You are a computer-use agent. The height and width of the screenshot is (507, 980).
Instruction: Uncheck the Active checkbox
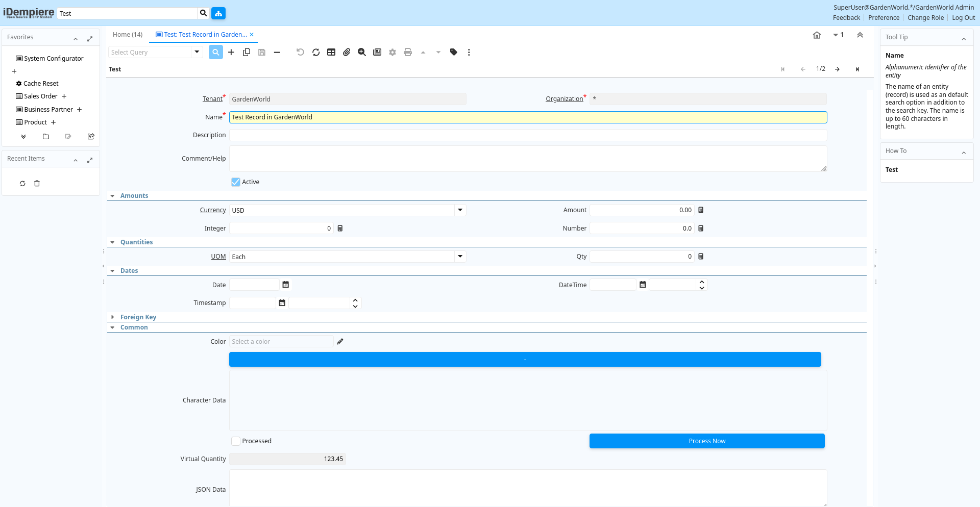point(236,182)
